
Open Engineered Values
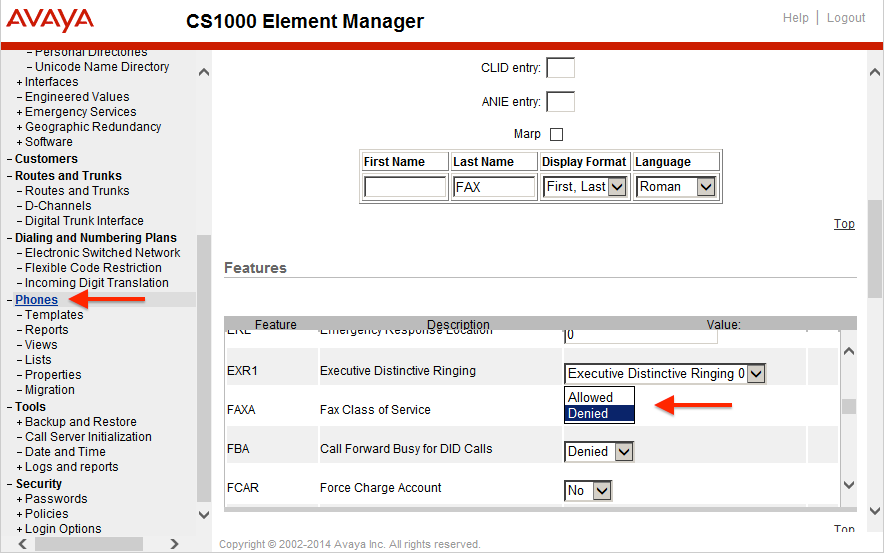point(77,97)
